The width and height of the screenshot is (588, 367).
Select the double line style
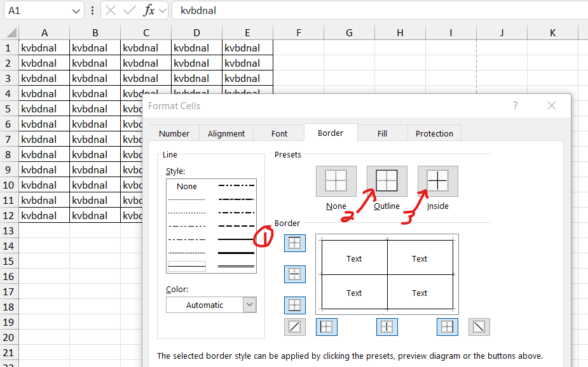point(236,266)
